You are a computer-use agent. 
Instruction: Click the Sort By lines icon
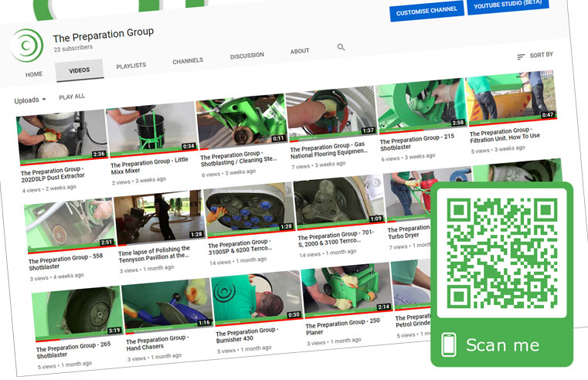coord(521,56)
